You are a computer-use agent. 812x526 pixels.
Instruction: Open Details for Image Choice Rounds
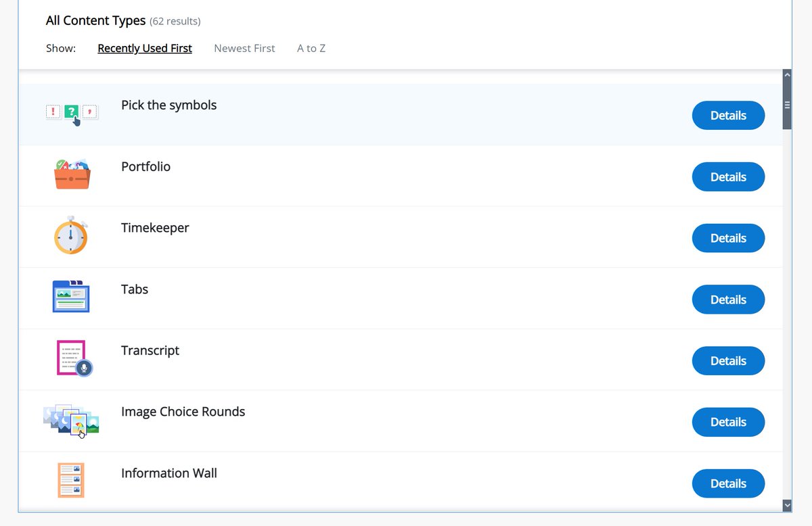pyautogui.click(x=728, y=422)
